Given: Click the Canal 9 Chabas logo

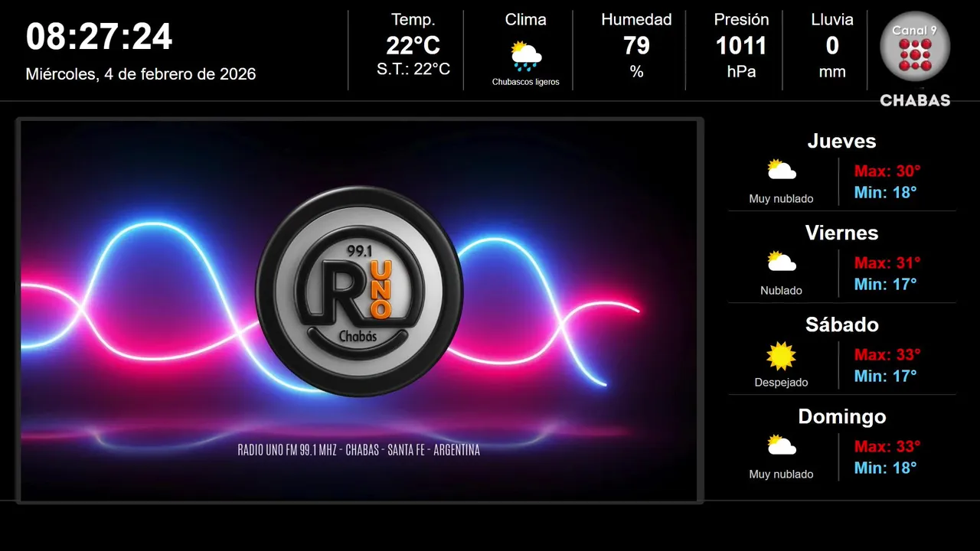Looking at the screenshot, I should pos(915,59).
